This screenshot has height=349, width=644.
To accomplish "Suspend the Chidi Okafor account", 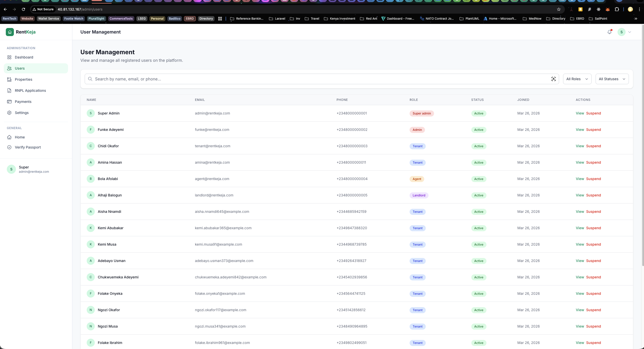I will [x=593, y=146].
